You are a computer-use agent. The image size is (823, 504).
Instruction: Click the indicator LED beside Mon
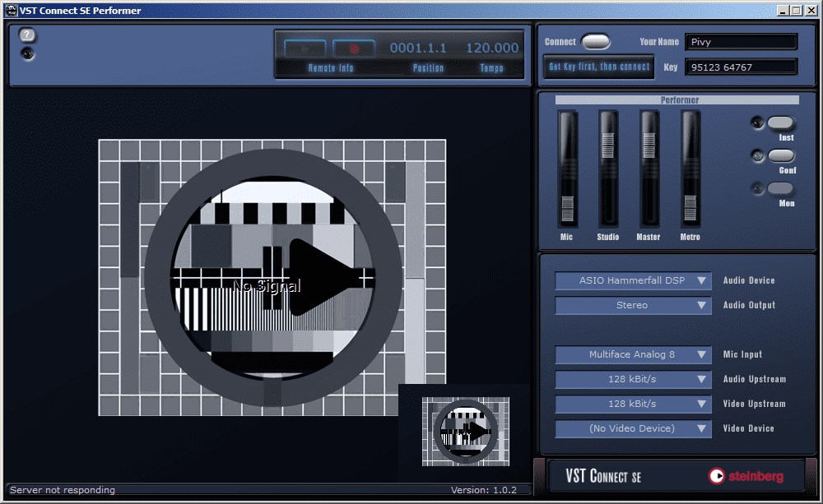point(757,189)
